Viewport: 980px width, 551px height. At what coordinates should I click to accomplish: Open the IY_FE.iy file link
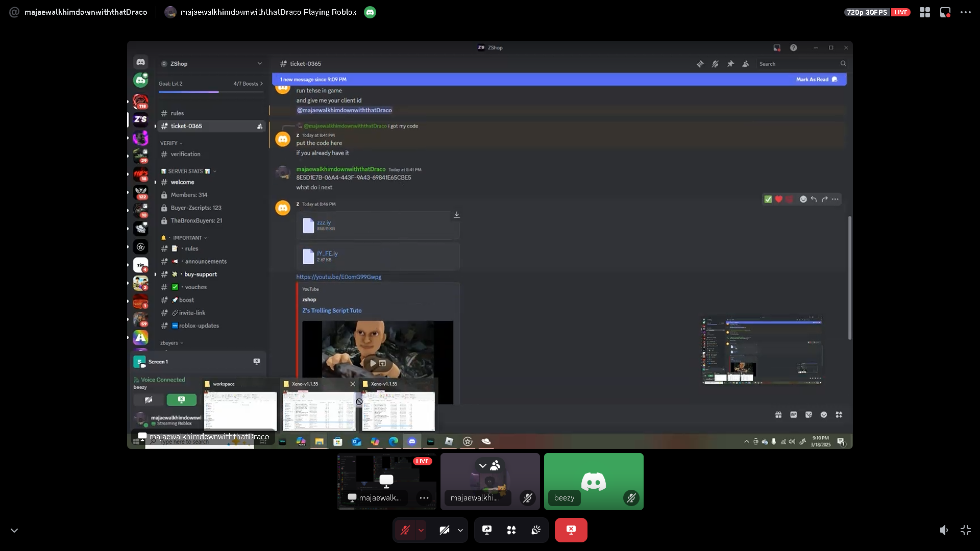tap(327, 253)
